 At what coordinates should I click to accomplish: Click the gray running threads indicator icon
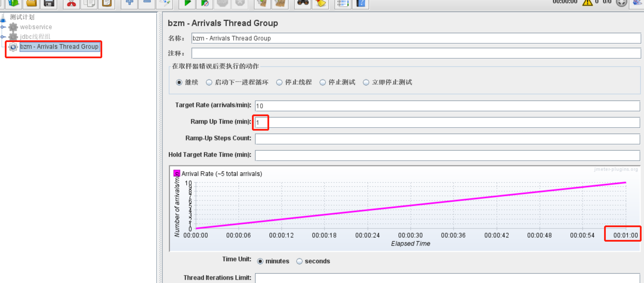pyautogui.click(x=622, y=3)
